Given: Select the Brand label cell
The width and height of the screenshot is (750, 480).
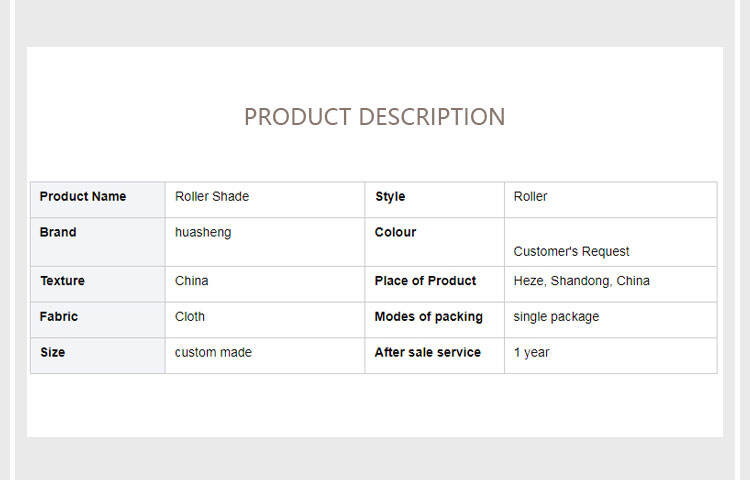Looking at the screenshot, I should click(58, 233).
